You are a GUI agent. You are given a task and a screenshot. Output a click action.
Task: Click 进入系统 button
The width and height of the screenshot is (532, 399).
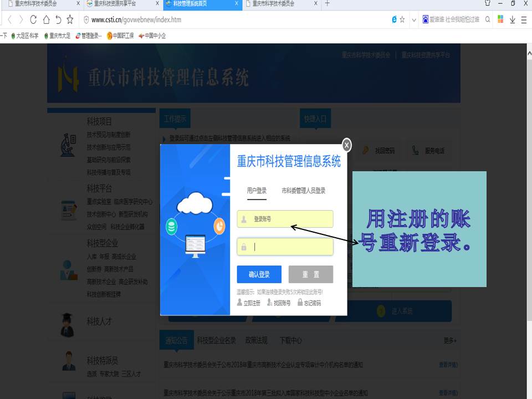(x=393, y=311)
